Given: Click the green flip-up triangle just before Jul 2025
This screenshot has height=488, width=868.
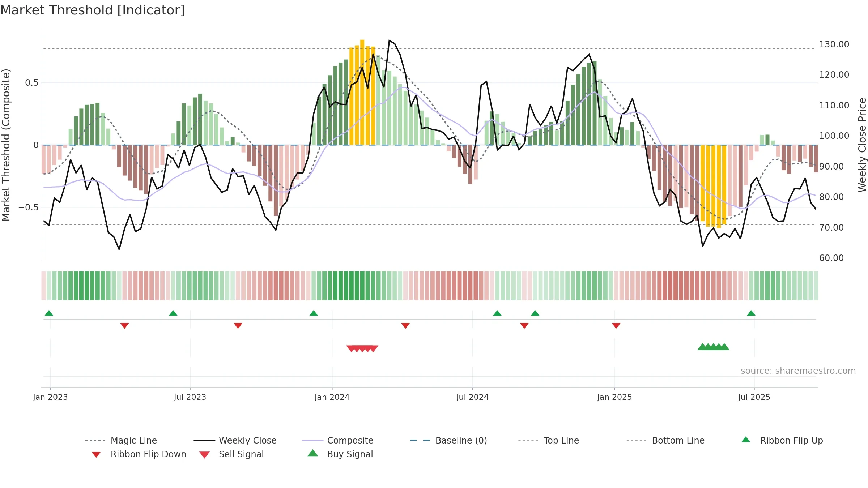Looking at the screenshot, I should pos(751,313).
